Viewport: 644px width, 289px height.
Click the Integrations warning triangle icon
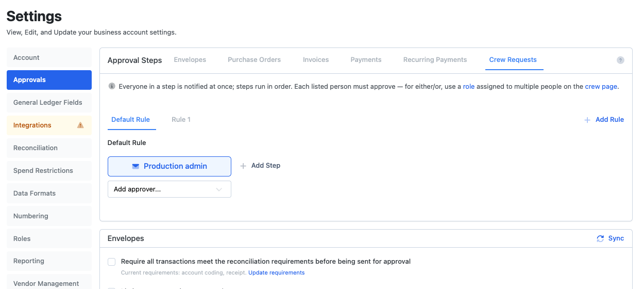[x=80, y=125]
